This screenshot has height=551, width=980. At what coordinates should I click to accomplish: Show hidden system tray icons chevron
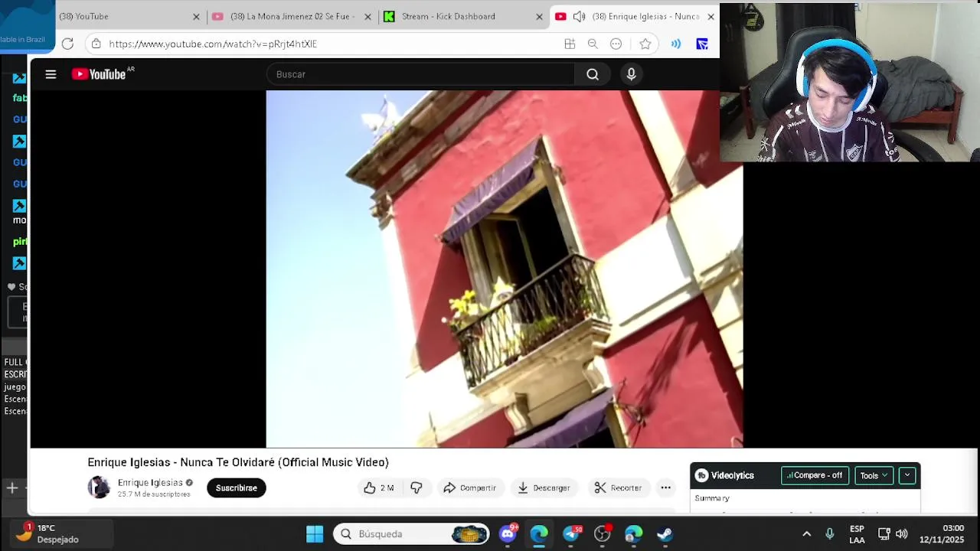tap(806, 534)
